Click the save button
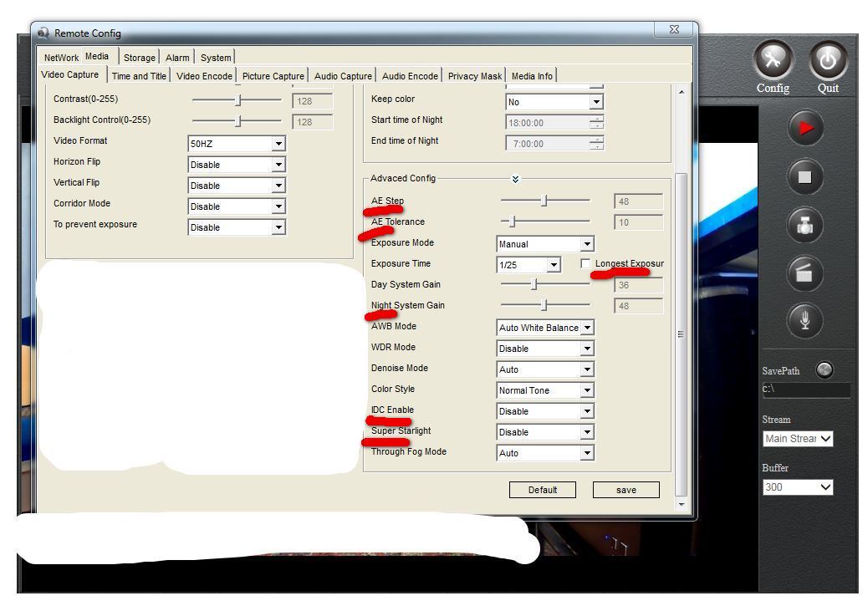This screenshot has width=868, height=606. (625, 490)
